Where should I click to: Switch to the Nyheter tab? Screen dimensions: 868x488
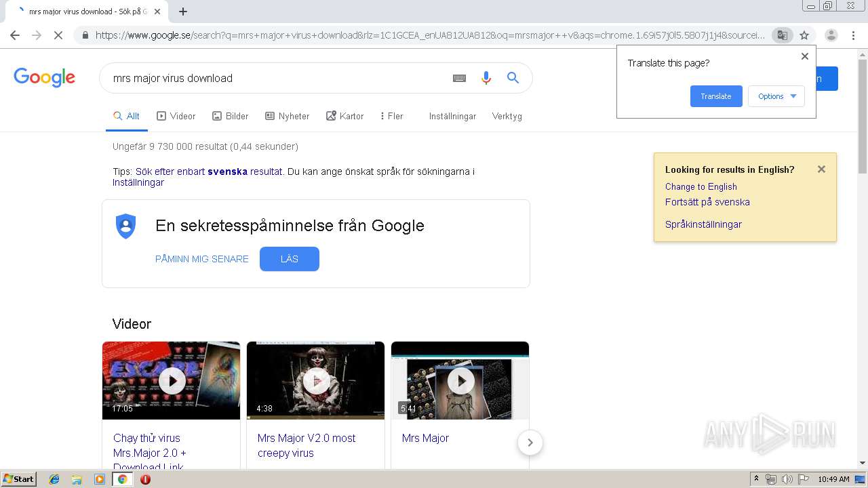coord(288,116)
